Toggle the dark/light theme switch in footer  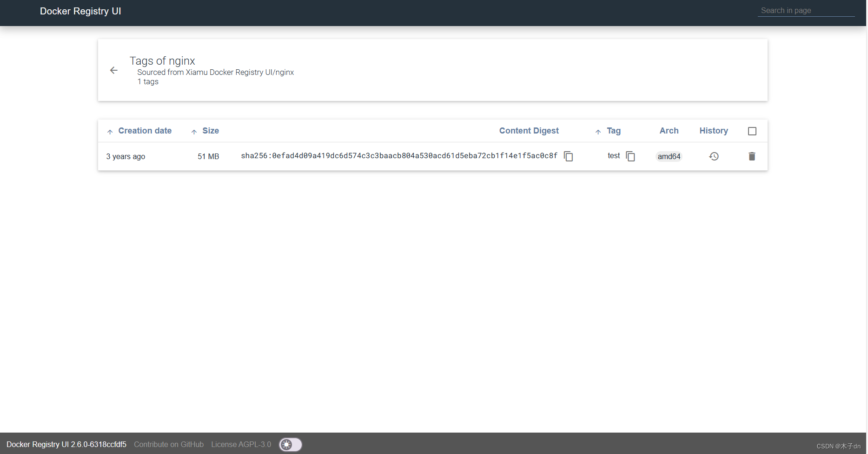click(x=291, y=445)
